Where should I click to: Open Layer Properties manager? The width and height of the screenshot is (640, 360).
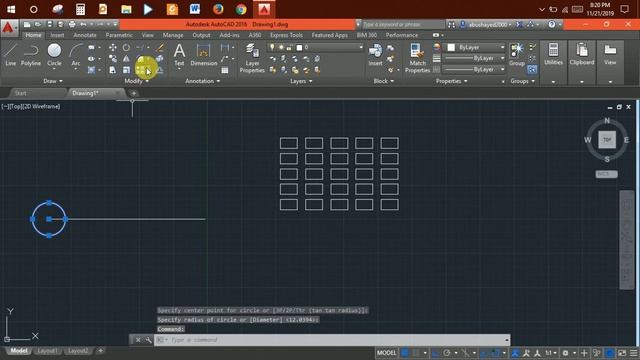pyautogui.click(x=252, y=58)
